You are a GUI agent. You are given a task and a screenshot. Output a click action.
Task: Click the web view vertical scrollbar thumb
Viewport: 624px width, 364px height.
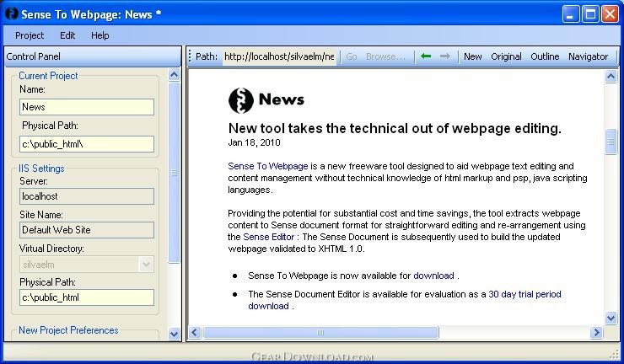tap(611, 142)
